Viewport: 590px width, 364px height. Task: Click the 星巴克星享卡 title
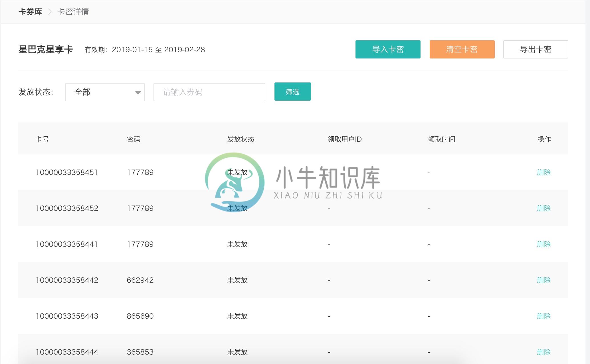coord(46,49)
